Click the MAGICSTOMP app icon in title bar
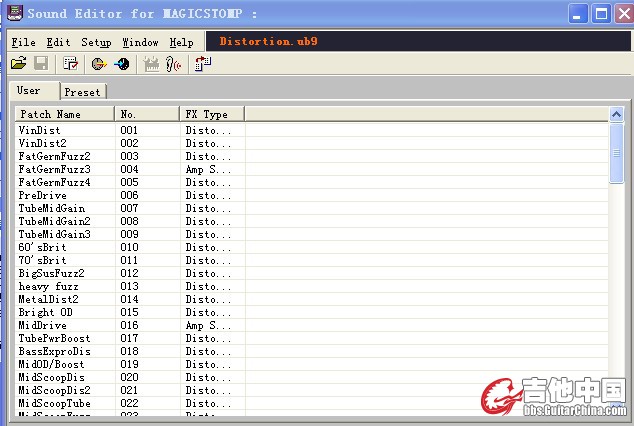The height and width of the screenshot is (426, 634). (x=15, y=13)
